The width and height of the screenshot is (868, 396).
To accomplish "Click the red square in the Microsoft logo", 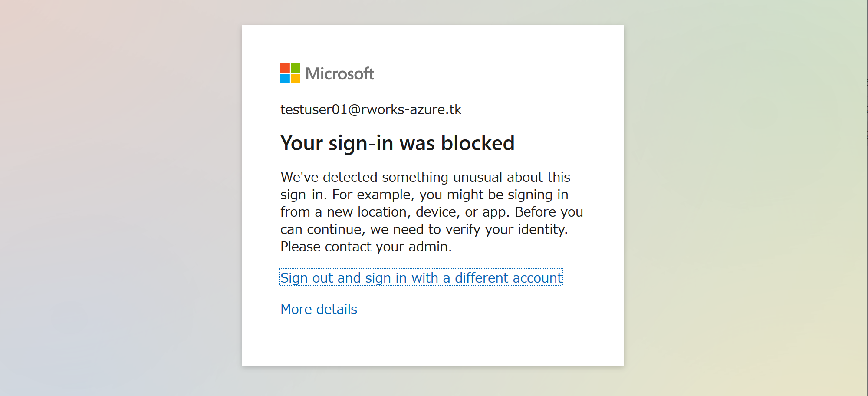I will click(285, 68).
